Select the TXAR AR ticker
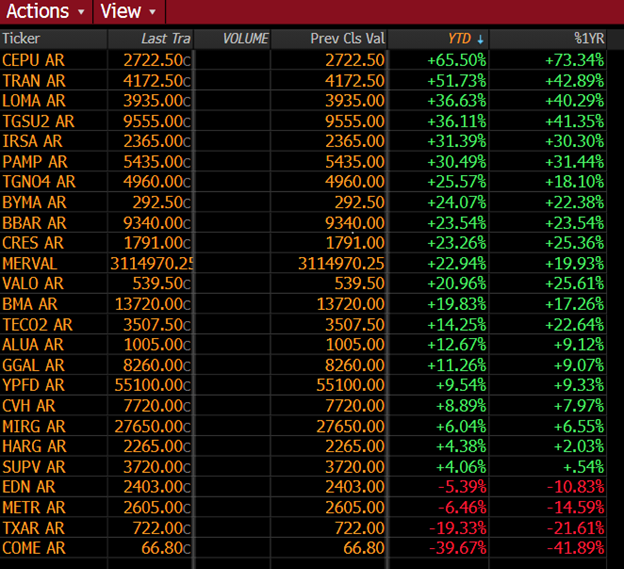The width and height of the screenshot is (624, 569). pyautogui.click(x=33, y=528)
